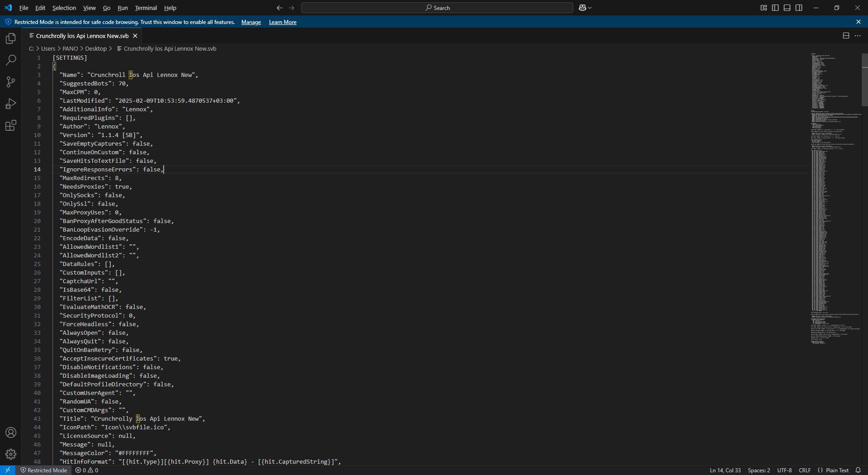Toggle the bottom Panel
Screen dimensions: 868x475
click(787, 8)
